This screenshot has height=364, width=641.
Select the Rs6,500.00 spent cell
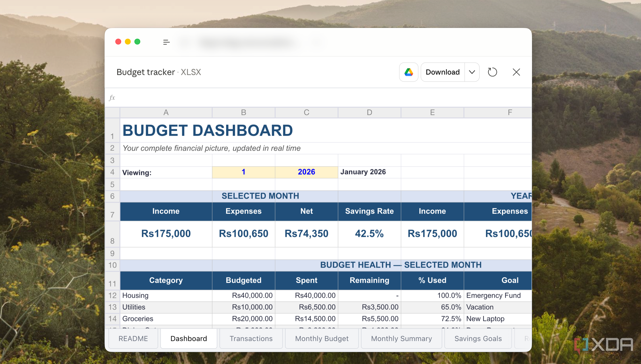[x=306, y=307]
